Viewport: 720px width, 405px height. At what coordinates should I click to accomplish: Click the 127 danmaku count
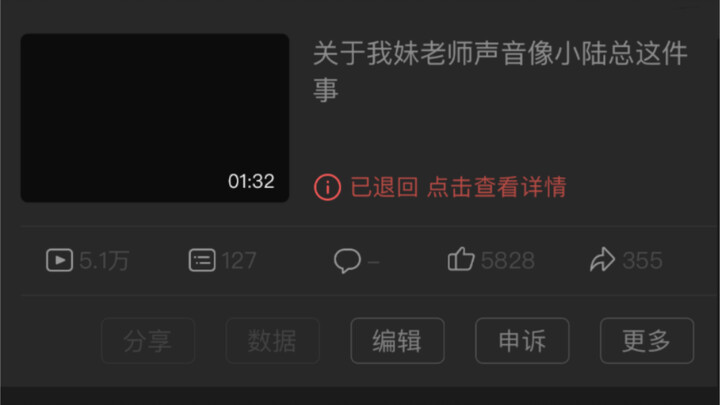[239, 261]
